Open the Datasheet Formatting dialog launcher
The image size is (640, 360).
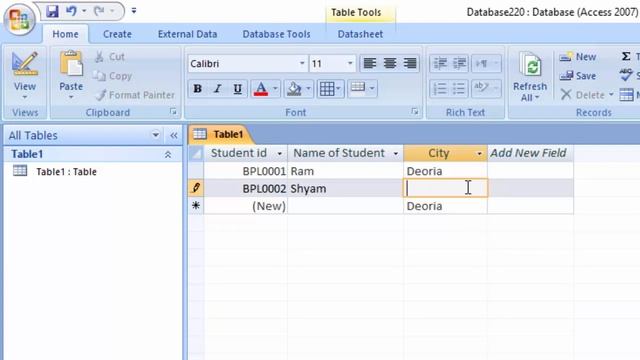(415, 111)
